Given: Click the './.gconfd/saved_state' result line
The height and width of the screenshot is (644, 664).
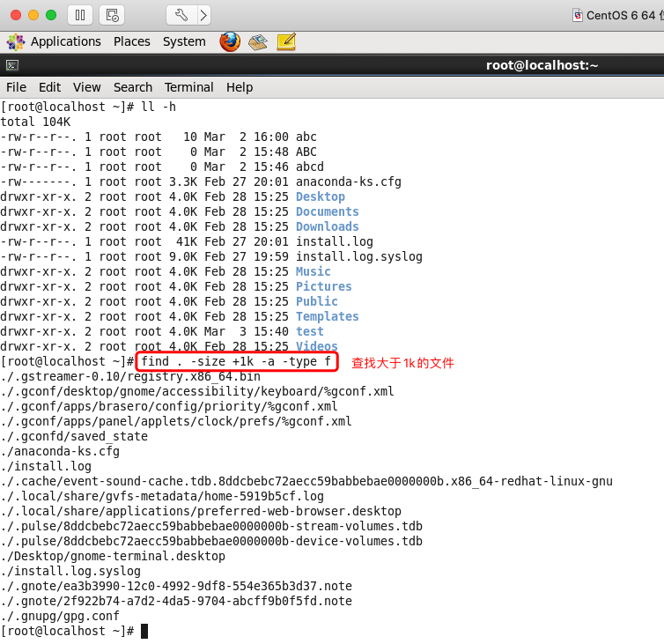Looking at the screenshot, I should click(74, 436).
